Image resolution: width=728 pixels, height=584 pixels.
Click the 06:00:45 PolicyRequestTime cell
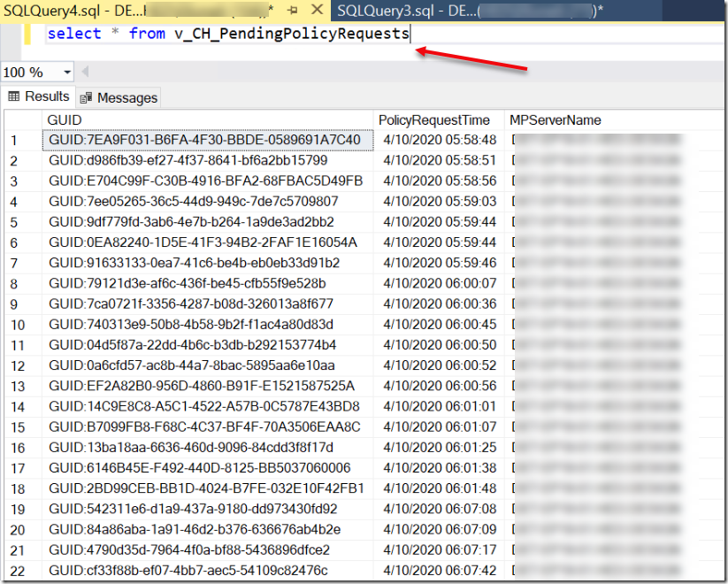(439, 324)
